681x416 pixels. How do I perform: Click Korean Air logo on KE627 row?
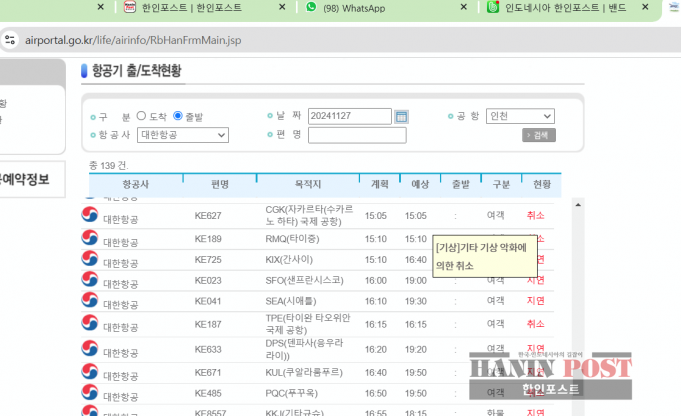89,215
